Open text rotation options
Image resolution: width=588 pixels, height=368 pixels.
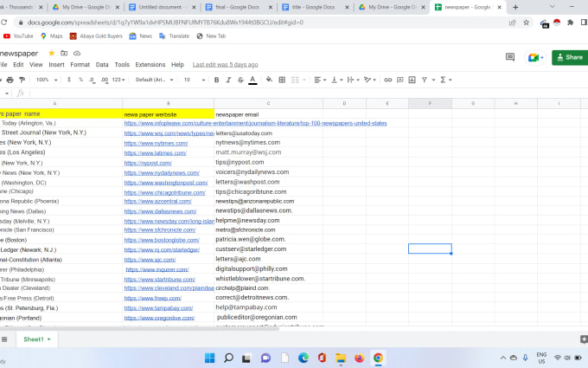point(370,80)
